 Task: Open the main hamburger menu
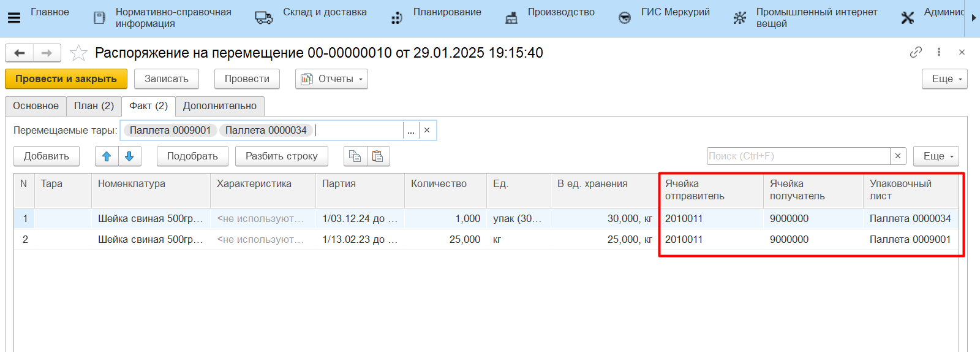pyautogui.click(x=13, y=18)
